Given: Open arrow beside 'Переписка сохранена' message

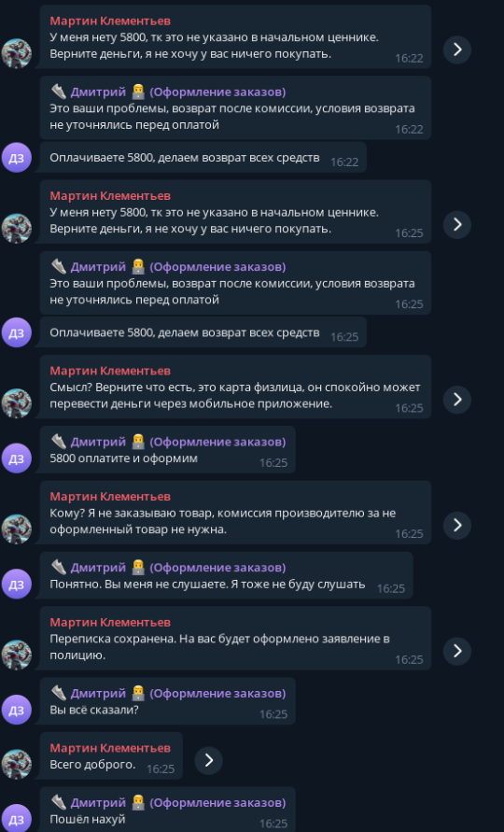Looking at the screenshot, I should [457, 651].
